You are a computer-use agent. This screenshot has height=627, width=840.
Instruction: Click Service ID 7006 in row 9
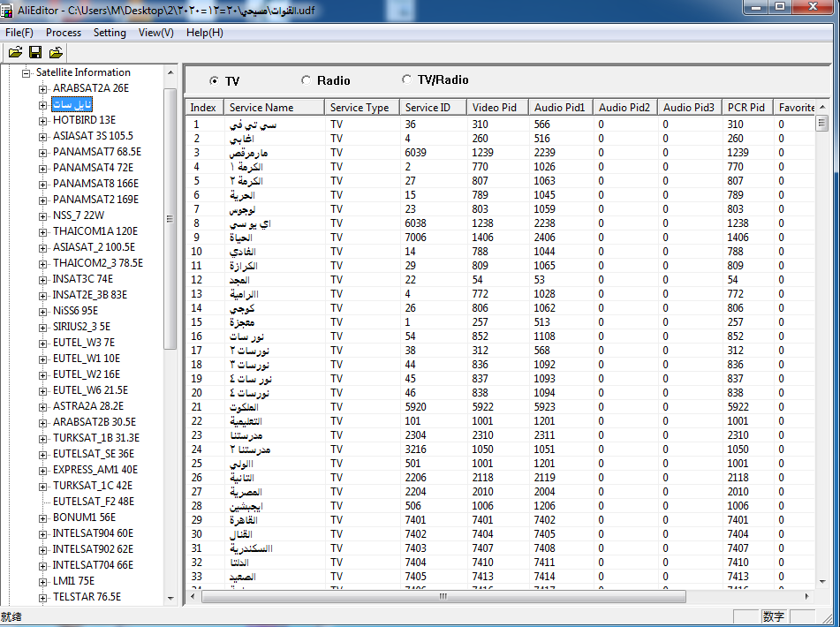coord(416,238)
